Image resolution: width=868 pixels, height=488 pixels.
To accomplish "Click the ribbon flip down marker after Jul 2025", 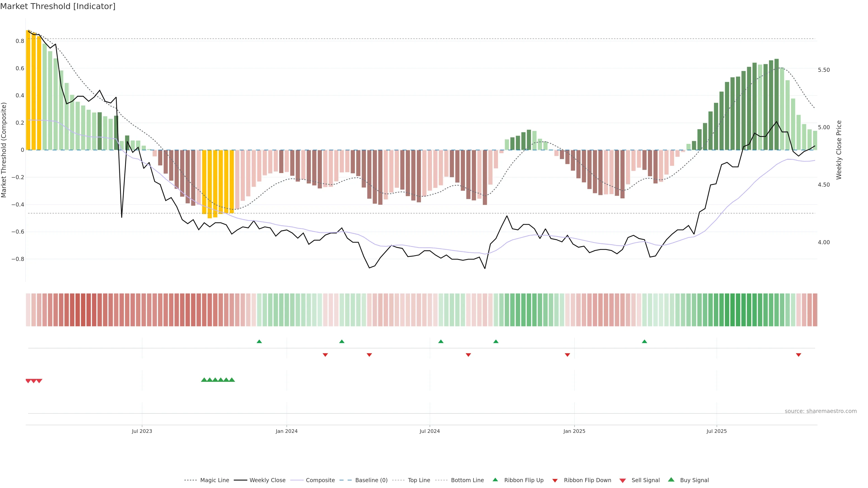I will coord(798,355).
